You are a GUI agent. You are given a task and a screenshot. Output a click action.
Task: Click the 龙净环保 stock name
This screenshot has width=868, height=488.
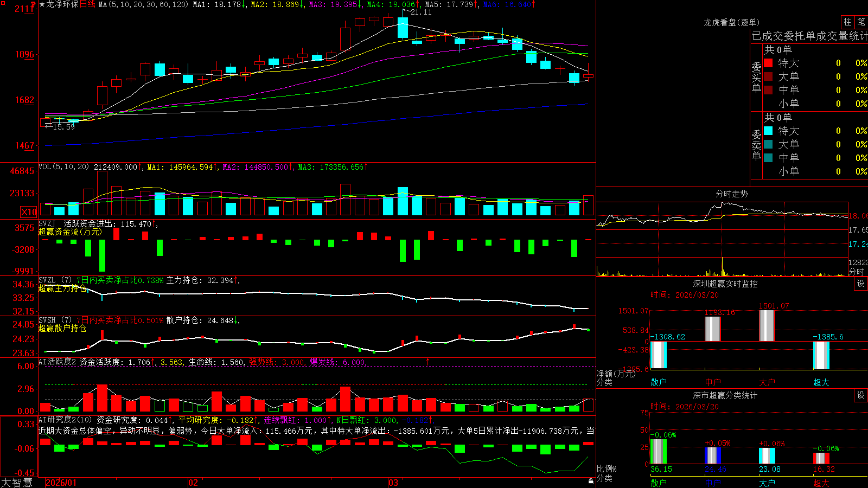coord(62,4)
